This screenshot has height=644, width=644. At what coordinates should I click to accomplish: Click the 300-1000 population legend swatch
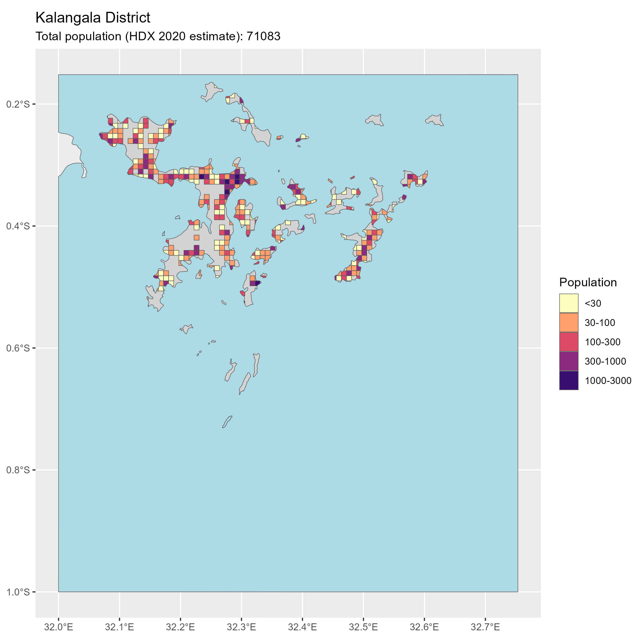click(569, 361)
